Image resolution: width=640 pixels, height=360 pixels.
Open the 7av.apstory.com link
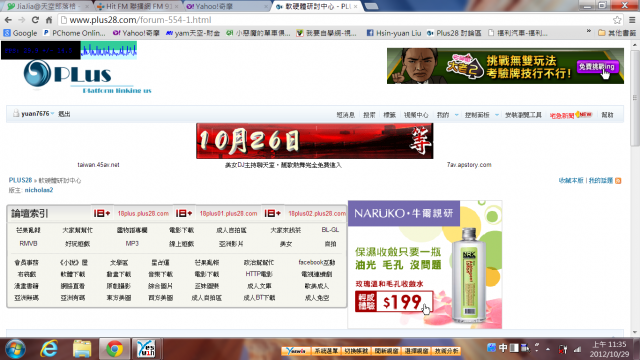pyautogui.click(x=469, y=165)
